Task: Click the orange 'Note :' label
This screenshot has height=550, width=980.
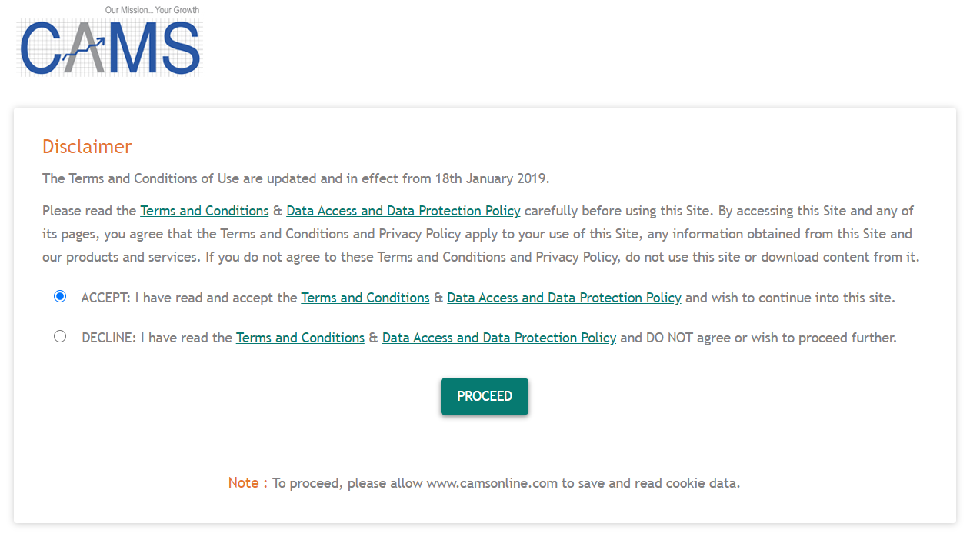Action: 247,483
